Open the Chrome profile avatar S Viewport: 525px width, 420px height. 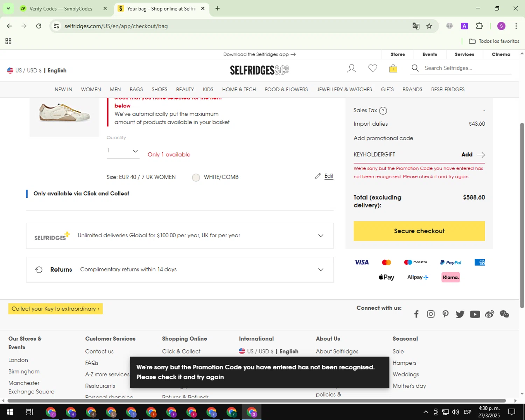tap(501, 26)
